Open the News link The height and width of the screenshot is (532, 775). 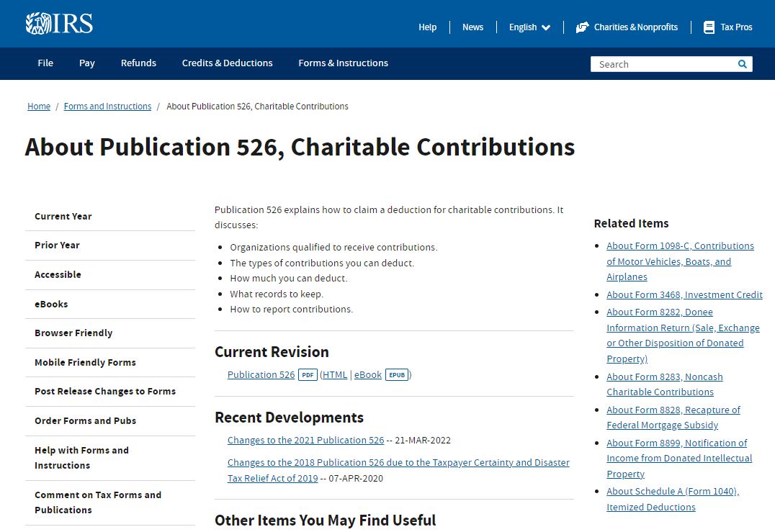point(473,27)
